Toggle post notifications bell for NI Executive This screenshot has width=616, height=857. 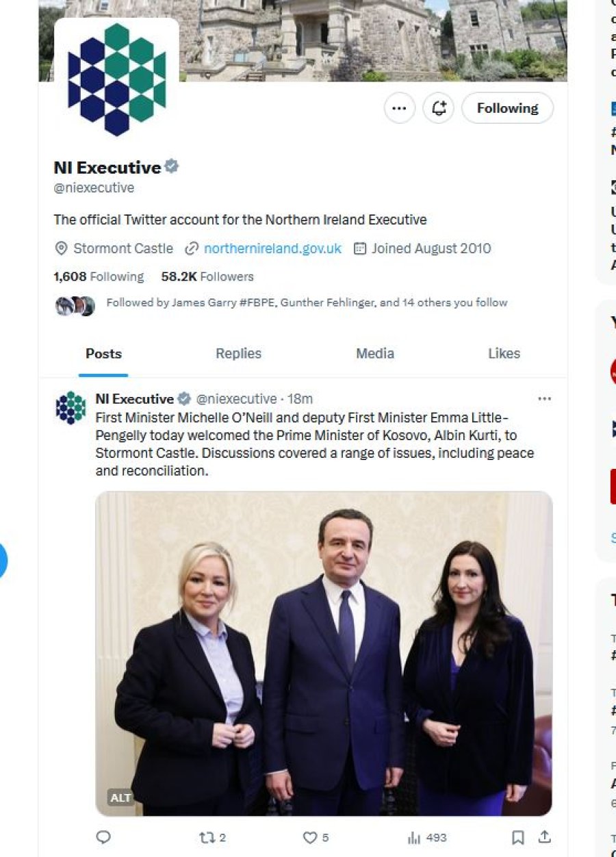click(x=439, y=108)
